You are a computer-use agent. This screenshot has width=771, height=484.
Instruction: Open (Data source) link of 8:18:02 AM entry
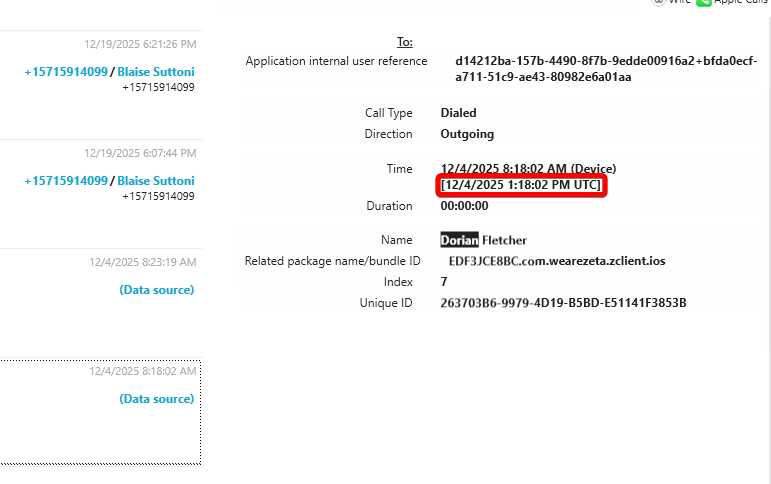click(x=157, y=399)
